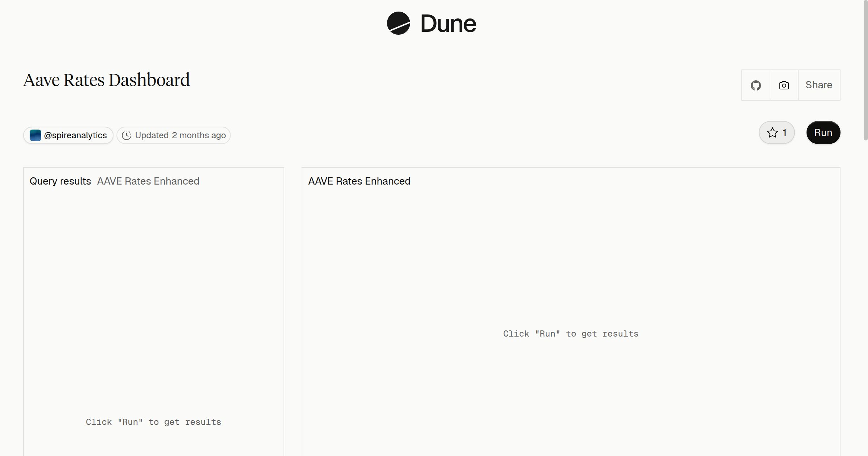Click the star count "1"
This screenshot has width=868, height=456.
tap(784, 132)
